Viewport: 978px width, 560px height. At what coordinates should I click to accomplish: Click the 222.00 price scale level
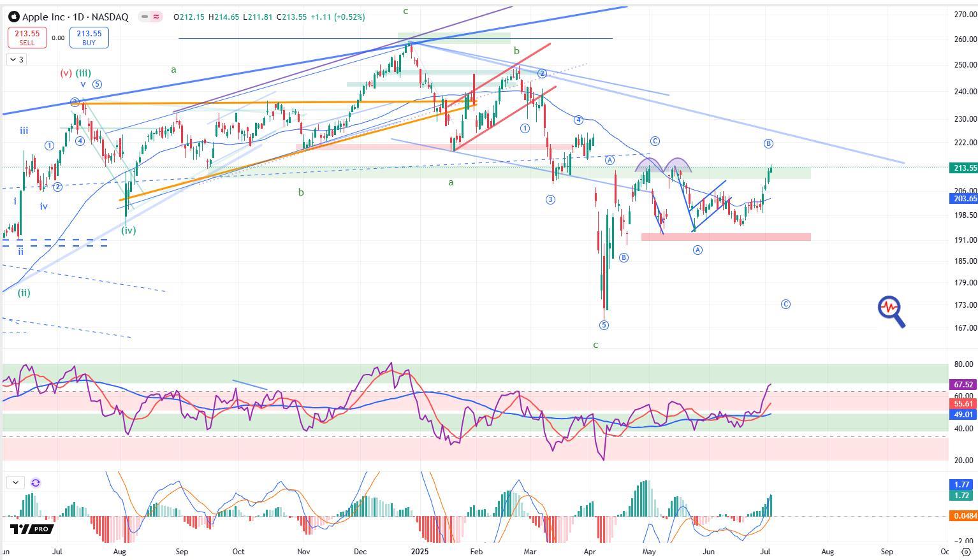click(965, 142)
